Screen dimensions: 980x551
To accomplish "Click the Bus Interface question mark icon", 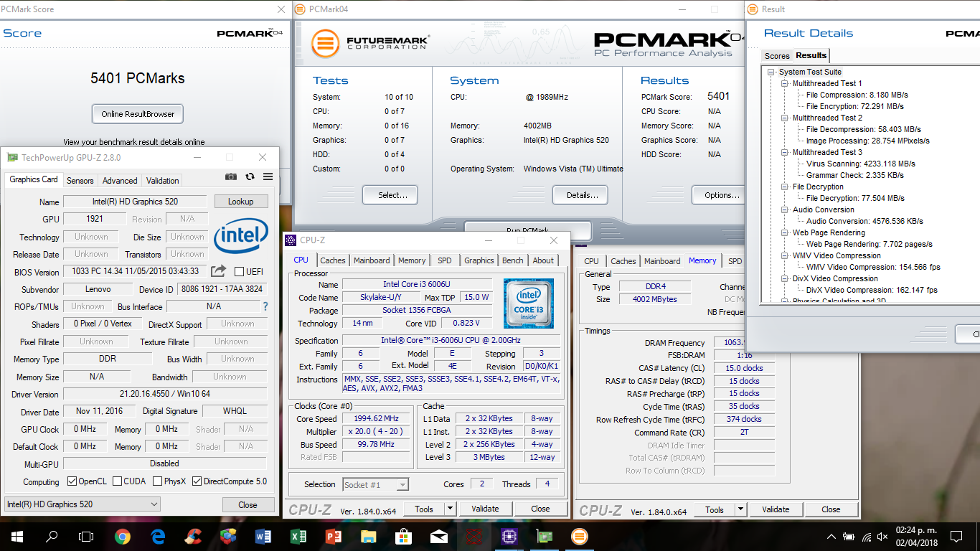I will pos(265,306).
